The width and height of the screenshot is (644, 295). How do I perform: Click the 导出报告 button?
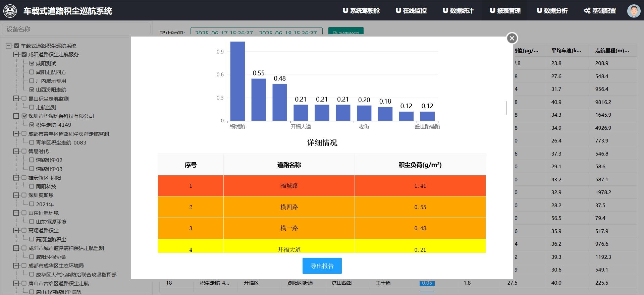click(x=322, y=266)
